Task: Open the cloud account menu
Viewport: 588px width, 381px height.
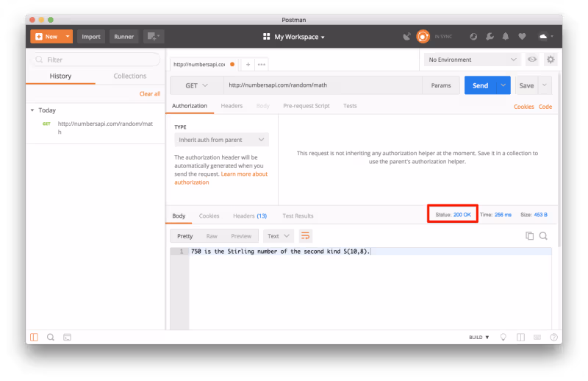Action: [x=545, y=37]
